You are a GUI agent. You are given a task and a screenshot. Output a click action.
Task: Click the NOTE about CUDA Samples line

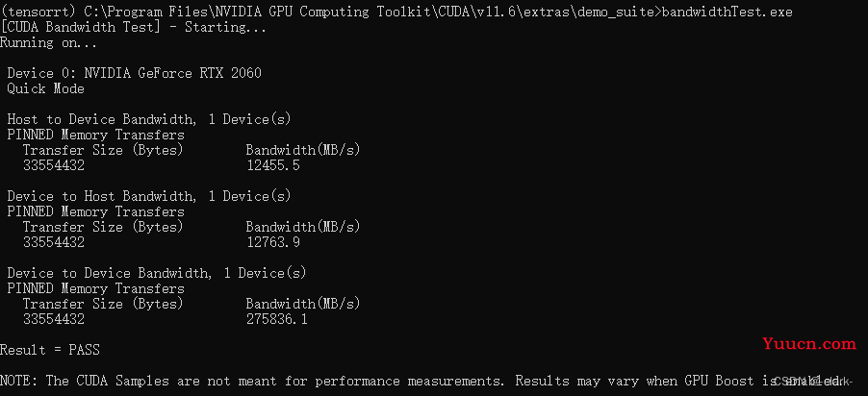[421, 381]
